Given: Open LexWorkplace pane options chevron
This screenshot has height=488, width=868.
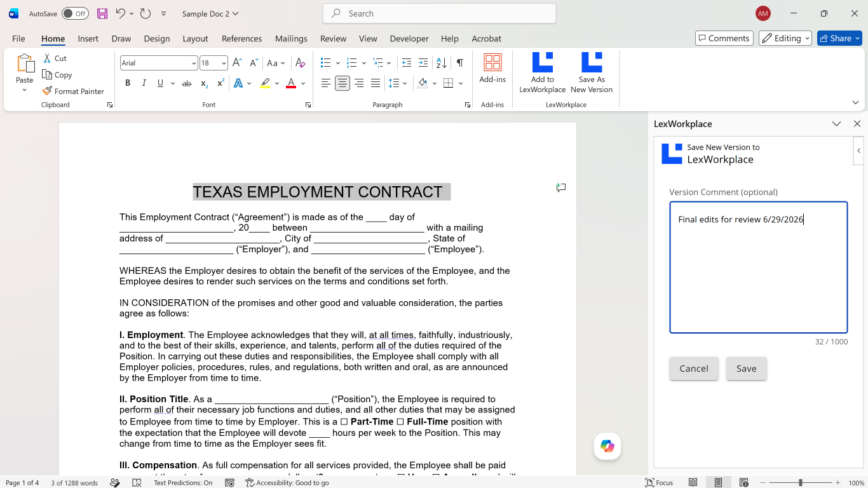Looking at the screenshot, I should tap(836, 124).
